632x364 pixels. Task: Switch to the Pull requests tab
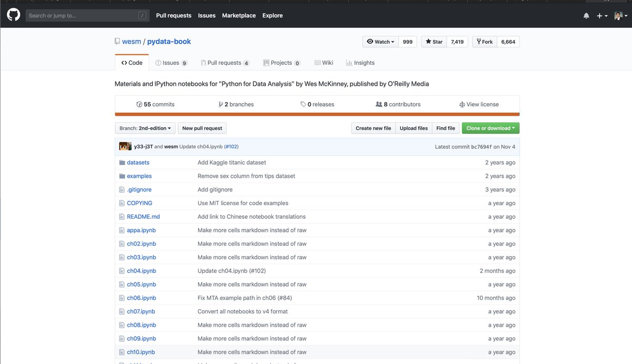coord(225,63)
